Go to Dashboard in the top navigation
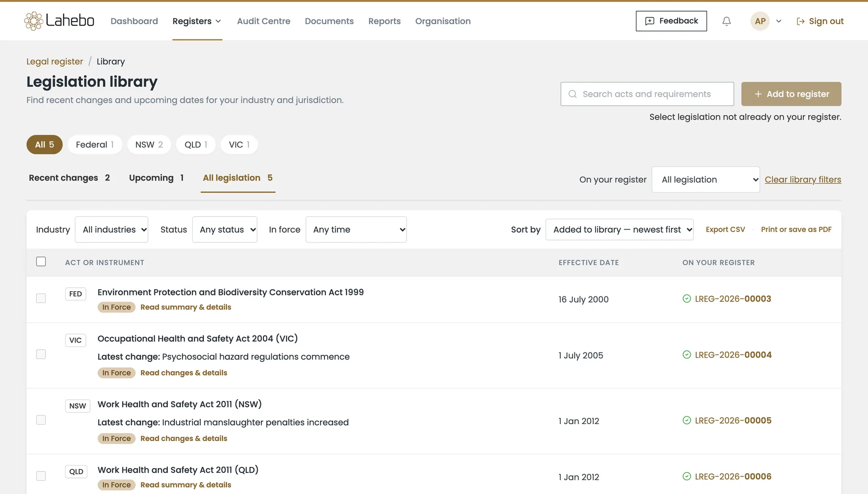 [x=134, y=21]
